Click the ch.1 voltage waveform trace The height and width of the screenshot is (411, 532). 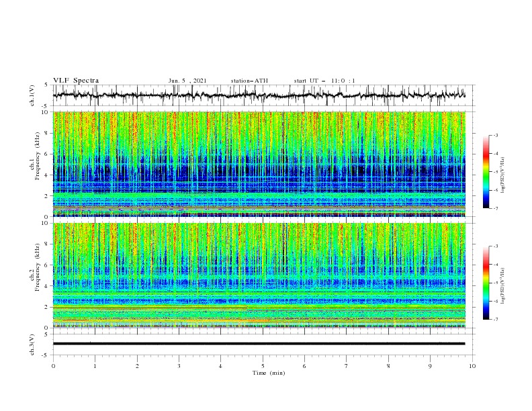(x=259, y=95)
